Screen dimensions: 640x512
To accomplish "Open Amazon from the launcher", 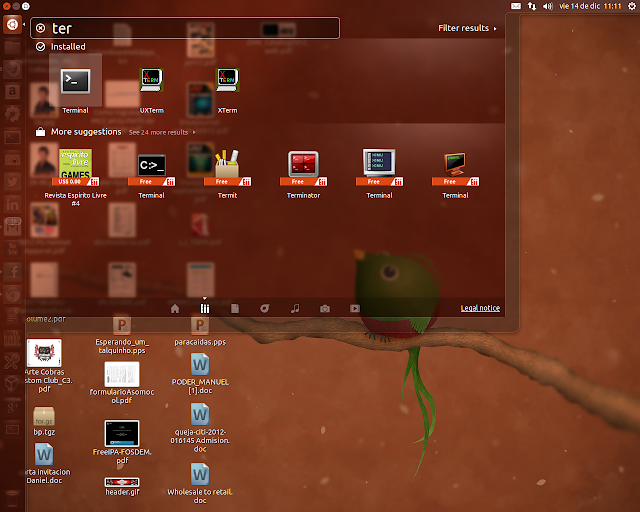I will (12, 91).
